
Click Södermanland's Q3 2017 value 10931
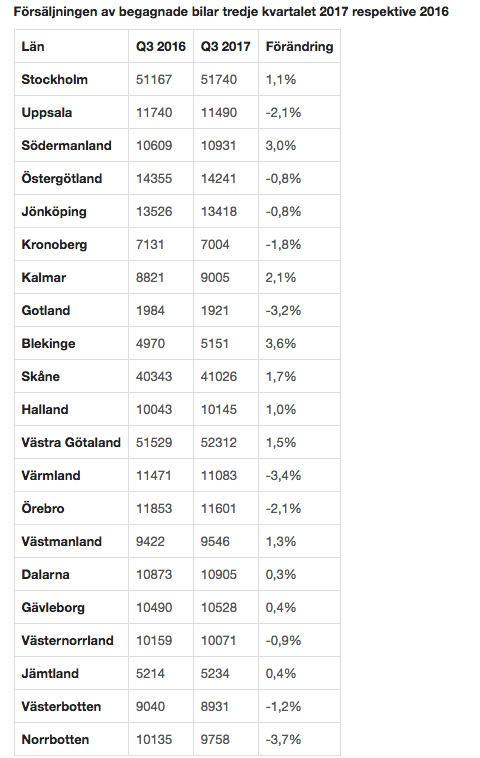pos(218,146)
